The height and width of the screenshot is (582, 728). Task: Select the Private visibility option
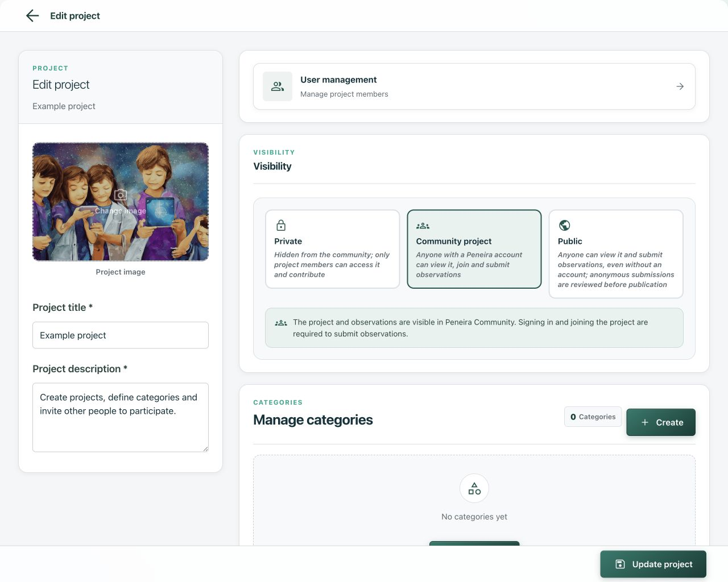point(333,249)
